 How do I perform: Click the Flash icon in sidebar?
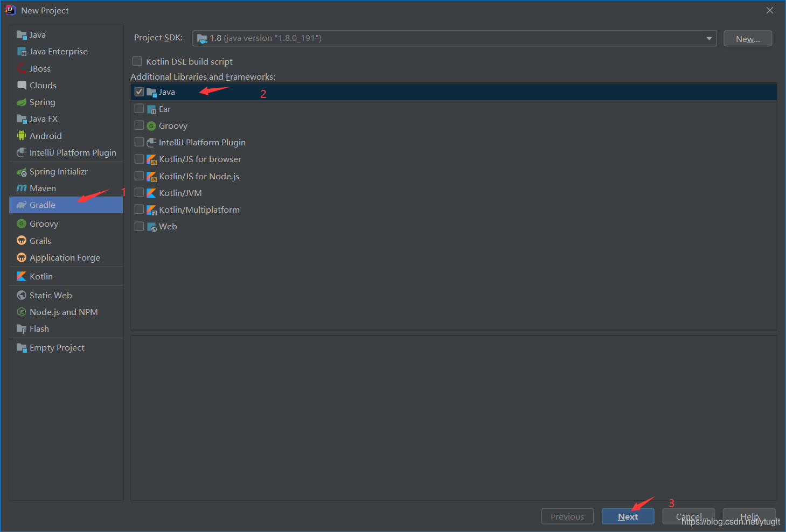click(22, 329)
